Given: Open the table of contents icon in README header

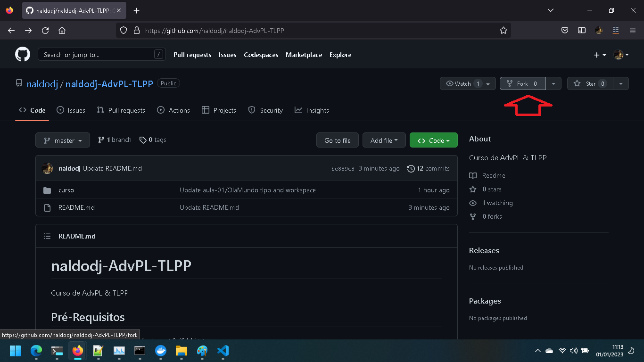Looking at the screenshot, I should pos(47,236).
